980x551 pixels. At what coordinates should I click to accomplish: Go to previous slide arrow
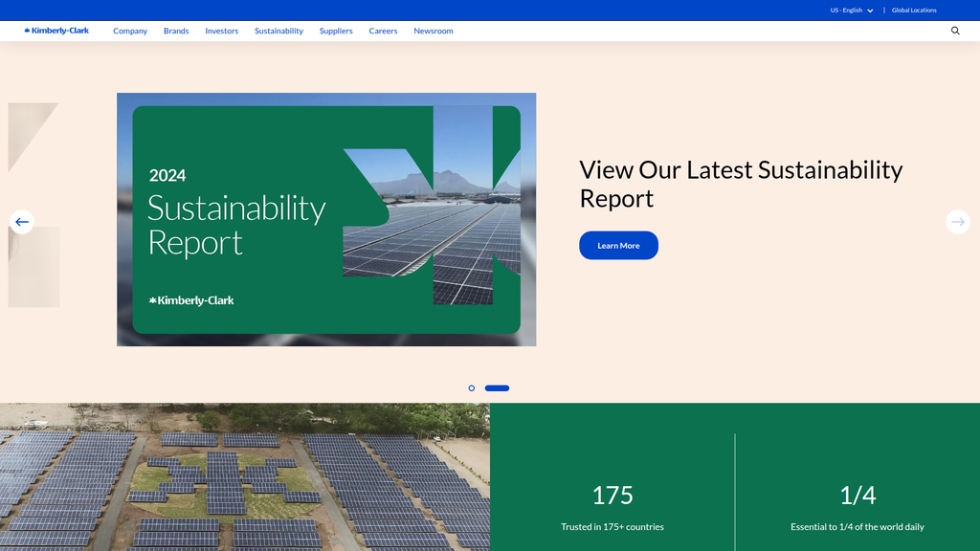[22, 222]
